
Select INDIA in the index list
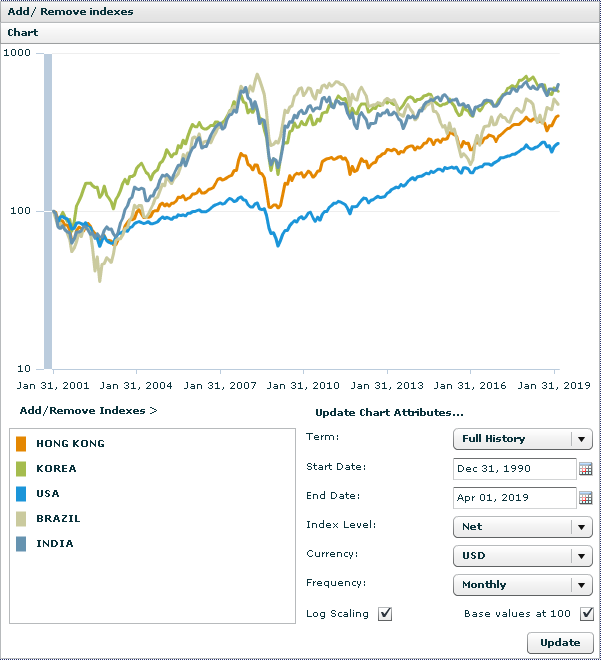(x=54, y=544)
